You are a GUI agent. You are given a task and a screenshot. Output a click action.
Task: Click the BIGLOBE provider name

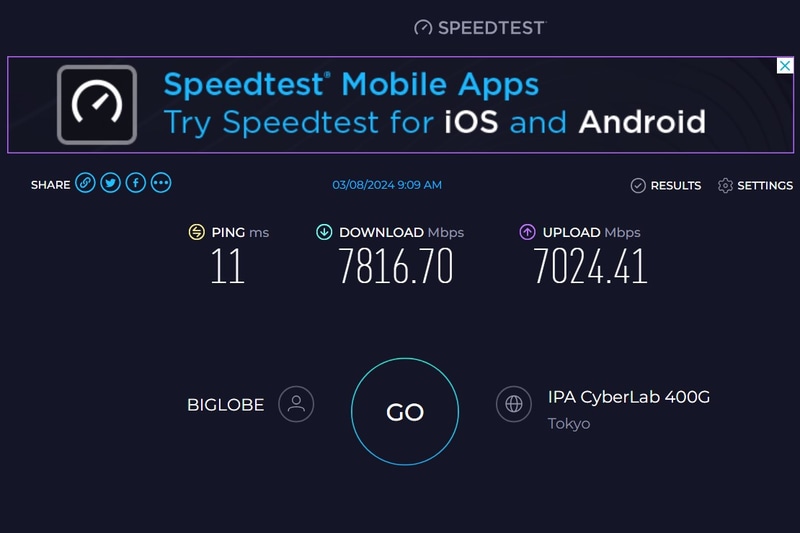click(226, 405)
